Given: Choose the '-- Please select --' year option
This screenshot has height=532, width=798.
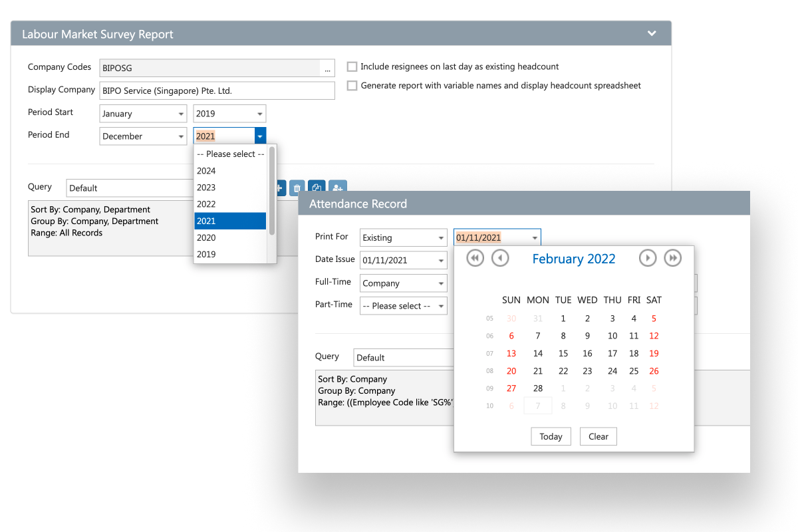Looking at the screenshot, I should click(230, 154).
